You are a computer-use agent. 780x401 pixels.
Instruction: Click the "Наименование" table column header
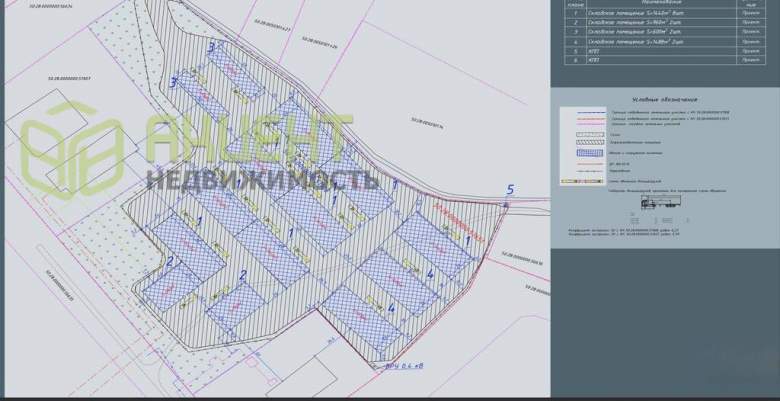[x=661, y=3]
